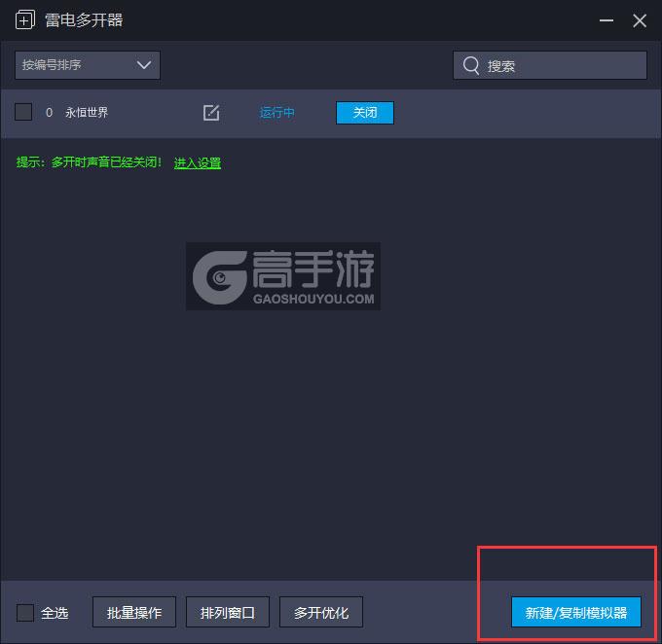Open 批量操作 batch operations
This screenshot has height=644, width=662.
point(134,612)
